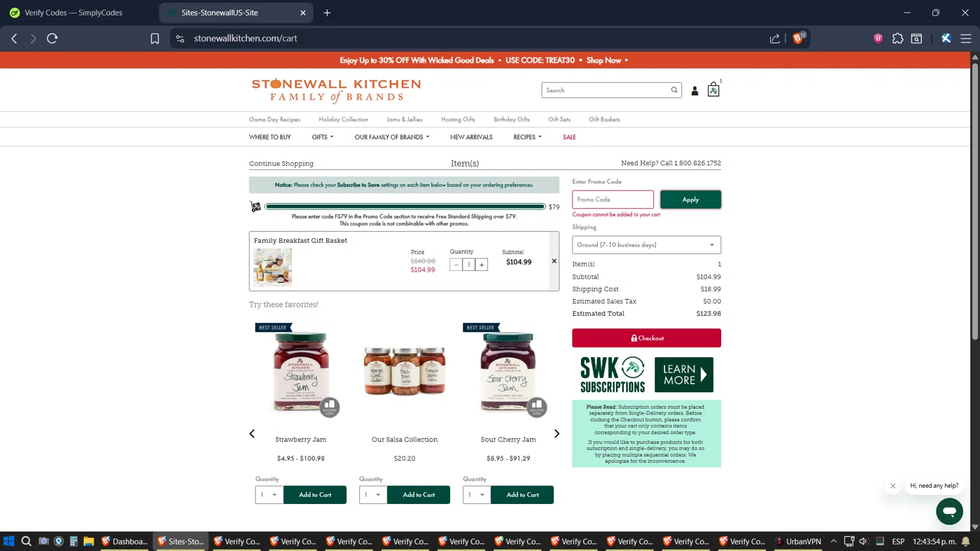Screen dimensions: 980x551
Task: Increase basket quantity with plus button
Action: [x=482, y=264]
